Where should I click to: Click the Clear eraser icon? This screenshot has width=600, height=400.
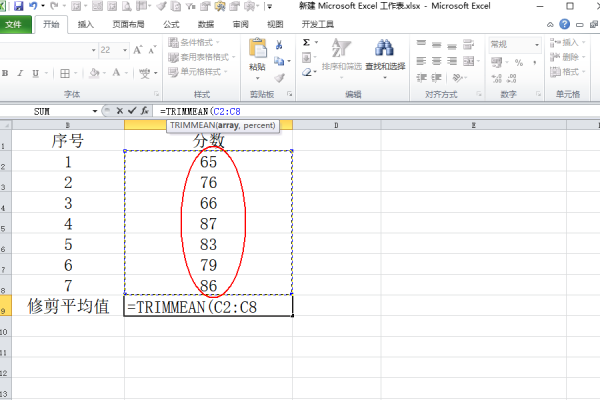point(307,72)
